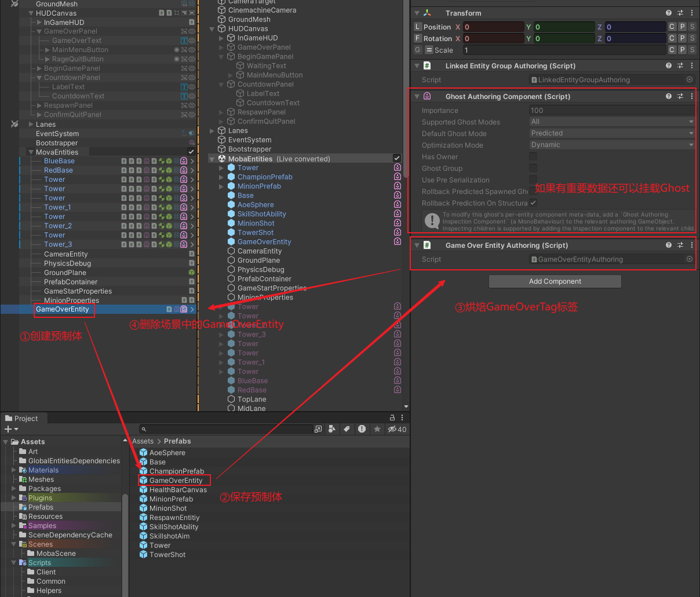700x597 pixels.
Task: Click the Position X input field
Action: pyautogui.click(x=493, y=27)
